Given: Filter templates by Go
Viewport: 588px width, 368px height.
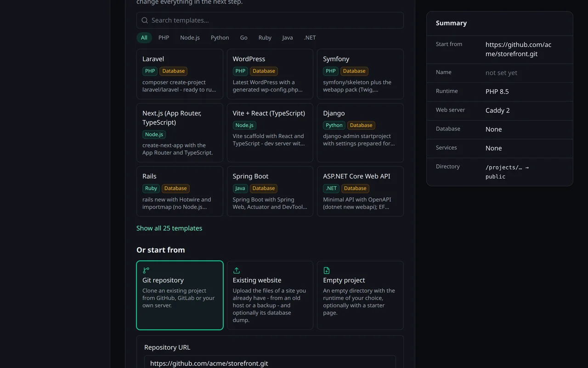Looking at the screenshot, I should 244,38.
